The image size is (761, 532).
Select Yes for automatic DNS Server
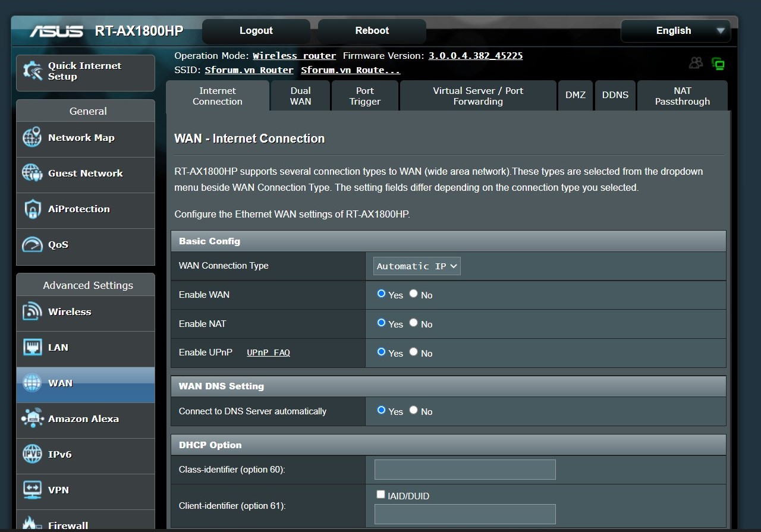(382, 410)
